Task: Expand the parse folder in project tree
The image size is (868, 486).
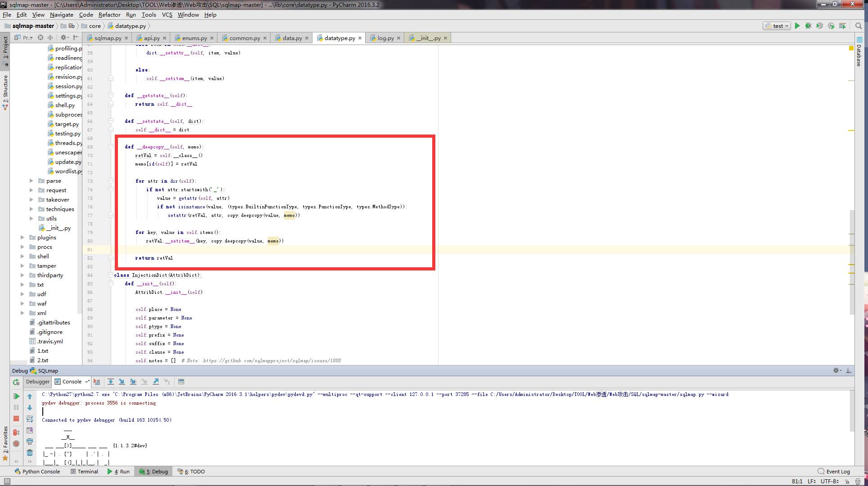Action: (x=31, y=180)
